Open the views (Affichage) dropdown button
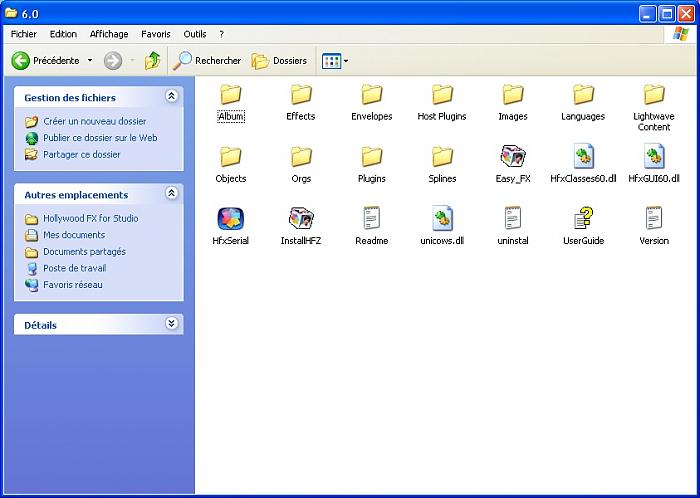Screen dimensions: 700x498 click(x=335, y=61)
